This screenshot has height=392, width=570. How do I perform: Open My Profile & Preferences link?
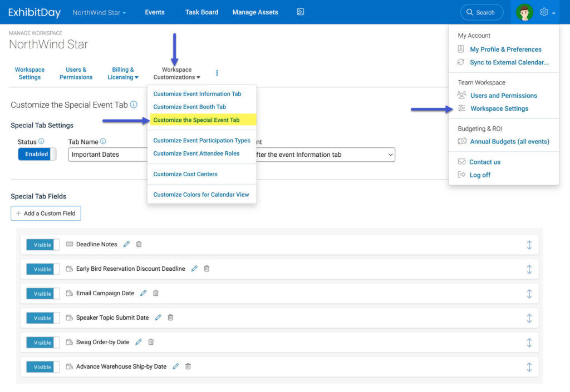tap(505, 49)
